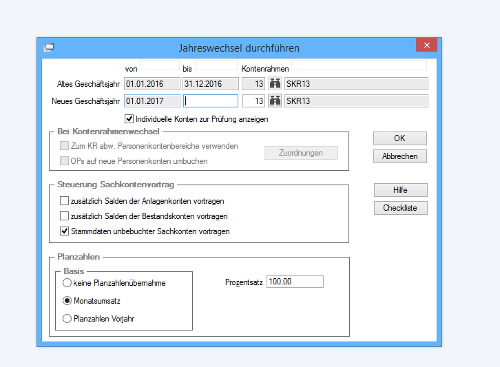Click the OK button
The width and height of the screenshot is (500, 367).
point(400,138)
